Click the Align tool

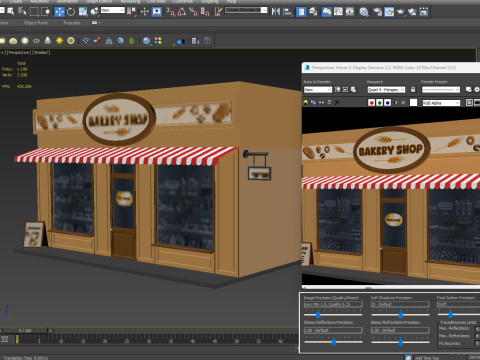[x=287, y=12]
